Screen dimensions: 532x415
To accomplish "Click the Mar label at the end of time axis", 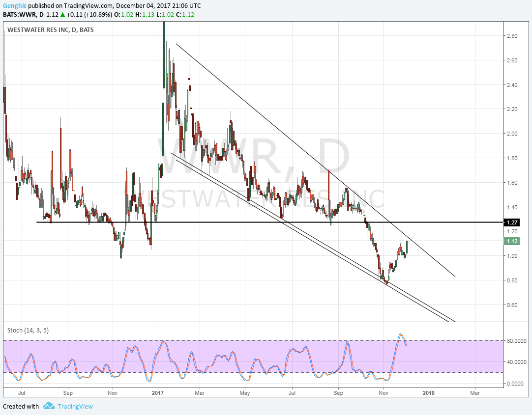I will pos(475,393).
